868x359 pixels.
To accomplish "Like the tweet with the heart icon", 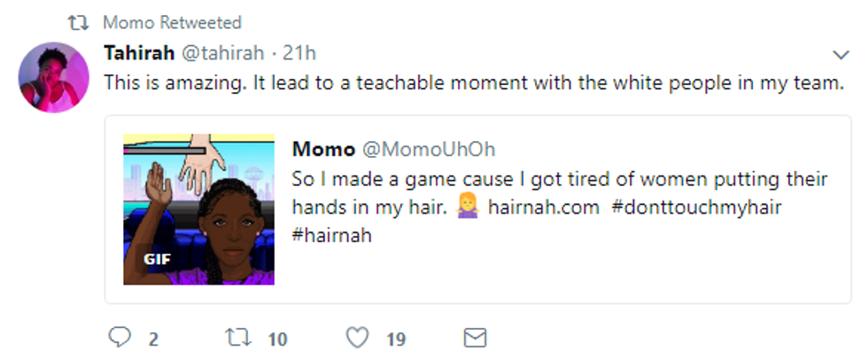I will [x=356, y=338].
